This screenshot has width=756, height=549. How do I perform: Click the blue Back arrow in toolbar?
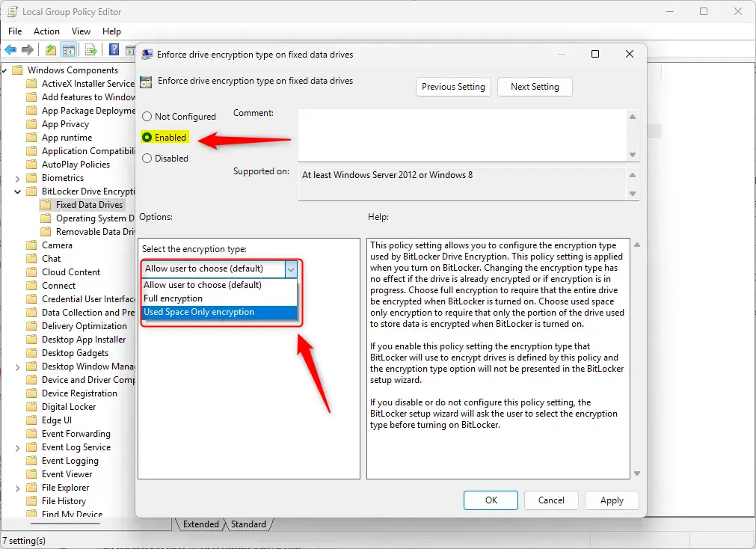coord(10,49)
